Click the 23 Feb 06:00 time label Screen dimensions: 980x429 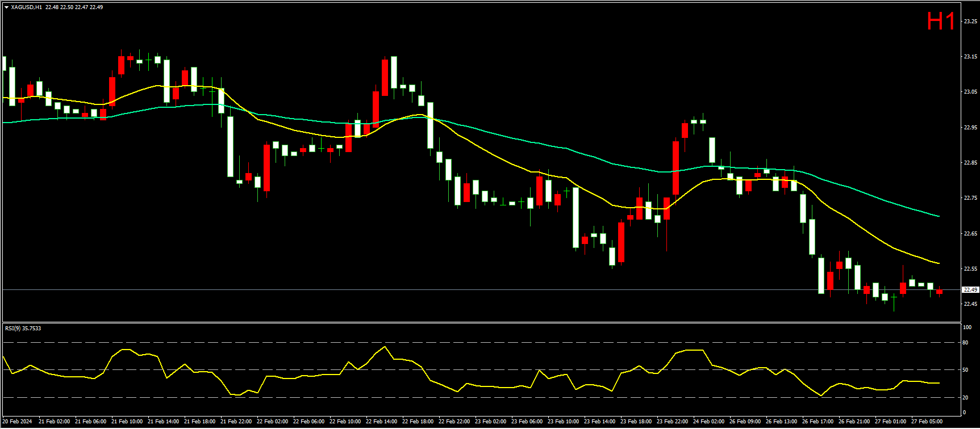(527, 422)
